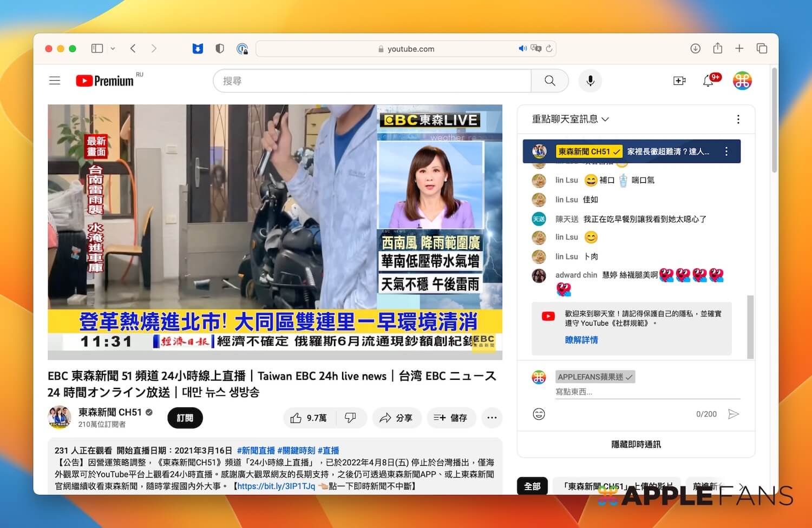This screenshot has height=528, width=812.
Task: Click the 分享 share button
Action: point(397,418)
